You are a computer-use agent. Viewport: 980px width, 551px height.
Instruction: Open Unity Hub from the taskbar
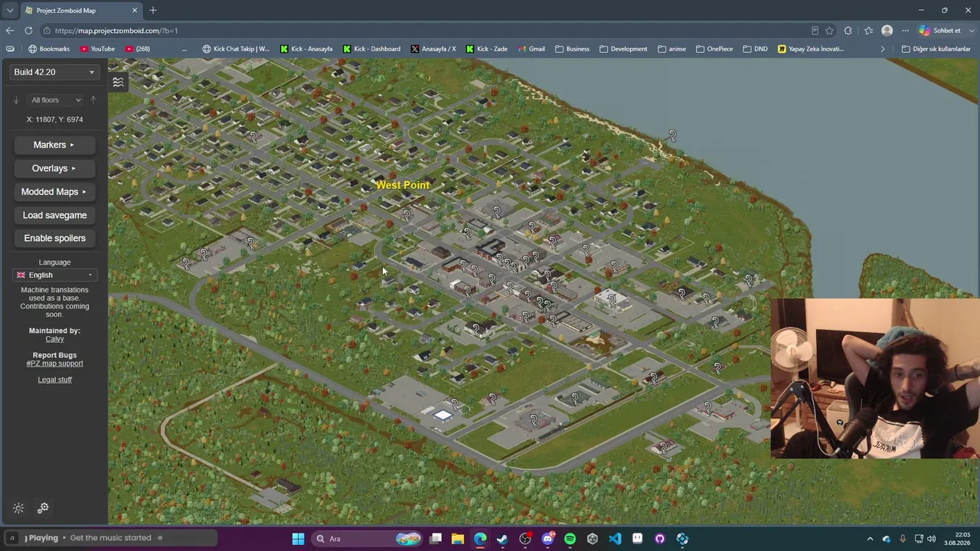pos(592,539)
